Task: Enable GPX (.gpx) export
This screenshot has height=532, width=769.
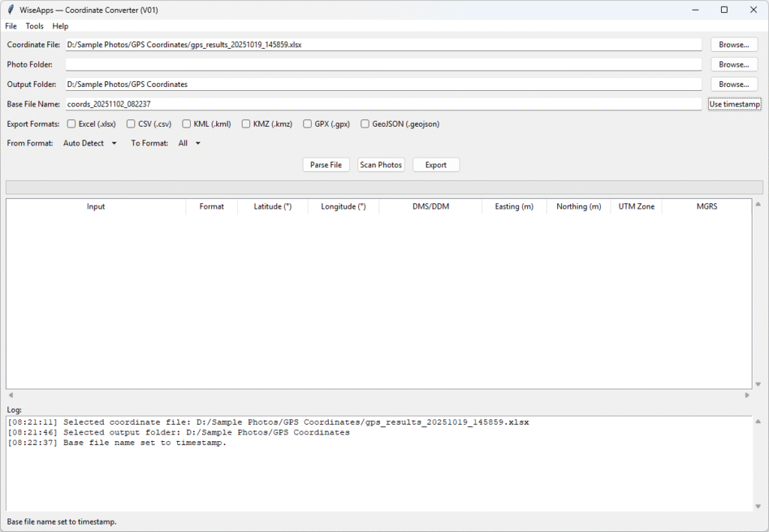Action: [x=307, y=124]
